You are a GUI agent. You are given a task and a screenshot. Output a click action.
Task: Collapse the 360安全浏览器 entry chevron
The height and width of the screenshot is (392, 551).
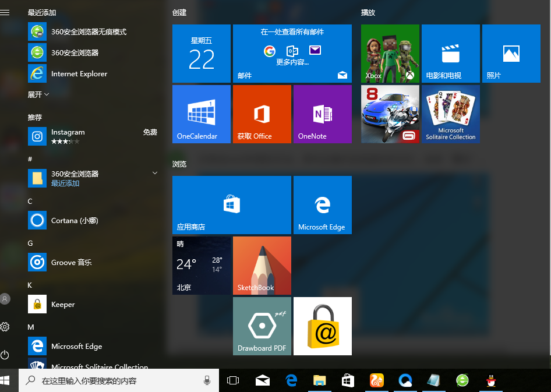pyautogui.click(x=154, y=173)
